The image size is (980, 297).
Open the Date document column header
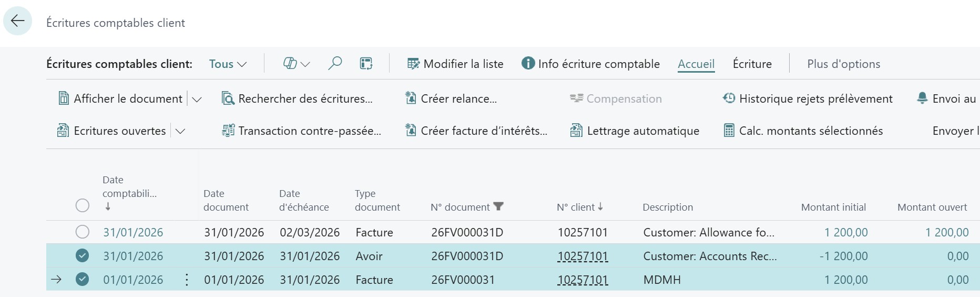(x=226, y=200)
